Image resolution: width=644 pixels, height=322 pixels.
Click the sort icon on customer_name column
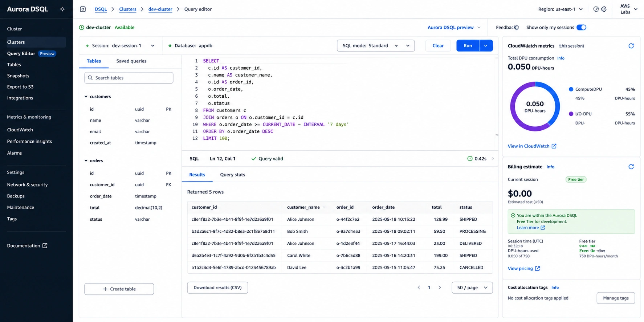[324, 207]
